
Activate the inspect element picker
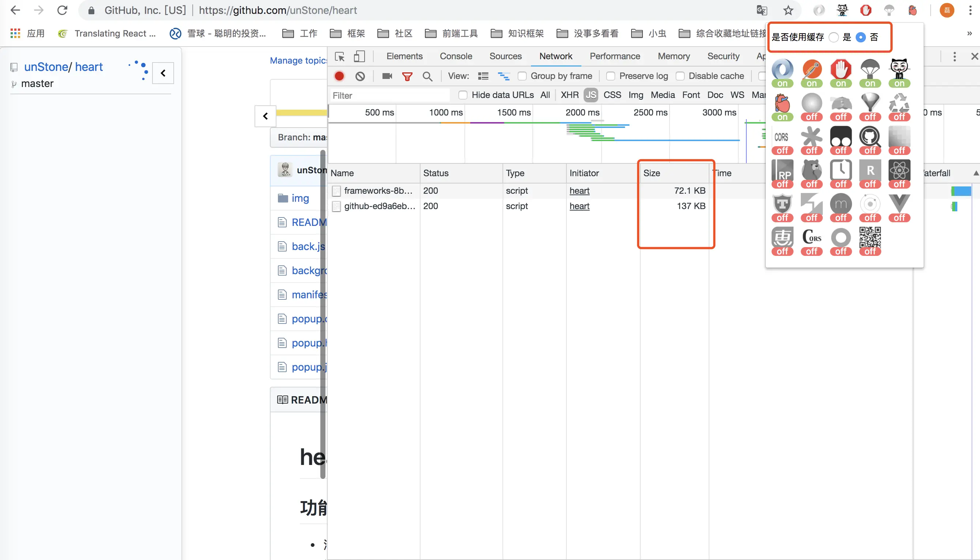point(340,57)
